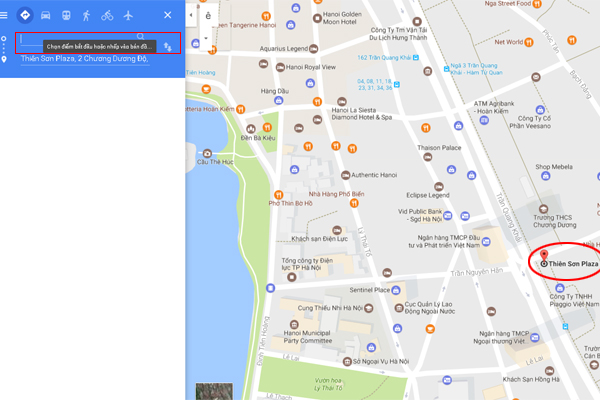This screenshot has width=600, height=400.
Task: Click the 162 Trần Quang Khải bus stop
Action: pyautogui.click(x=416, y=57)
